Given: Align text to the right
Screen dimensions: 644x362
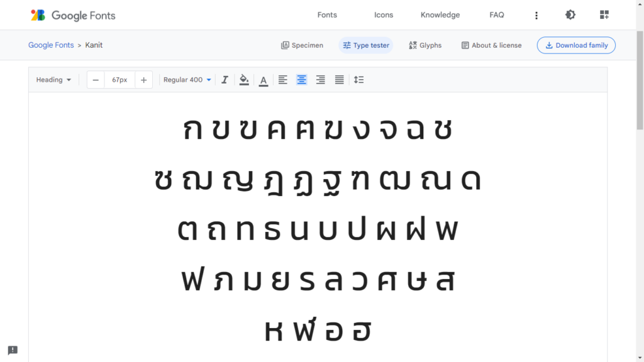Looking at the screenshot, I should 321,80.
